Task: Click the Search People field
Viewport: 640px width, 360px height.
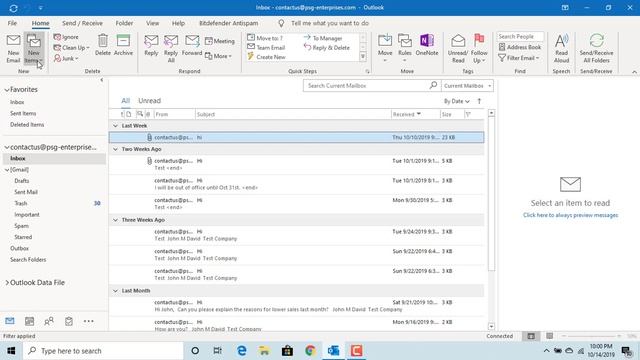Action: [x=520, y=37]
